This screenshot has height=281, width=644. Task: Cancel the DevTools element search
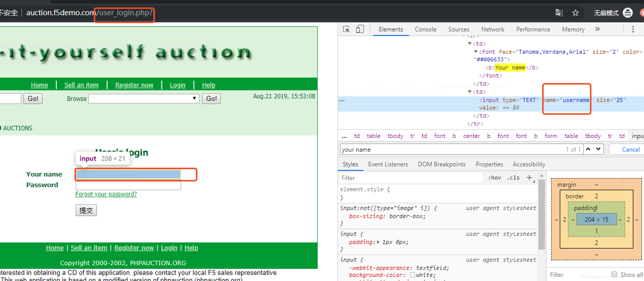pos(631,149)
